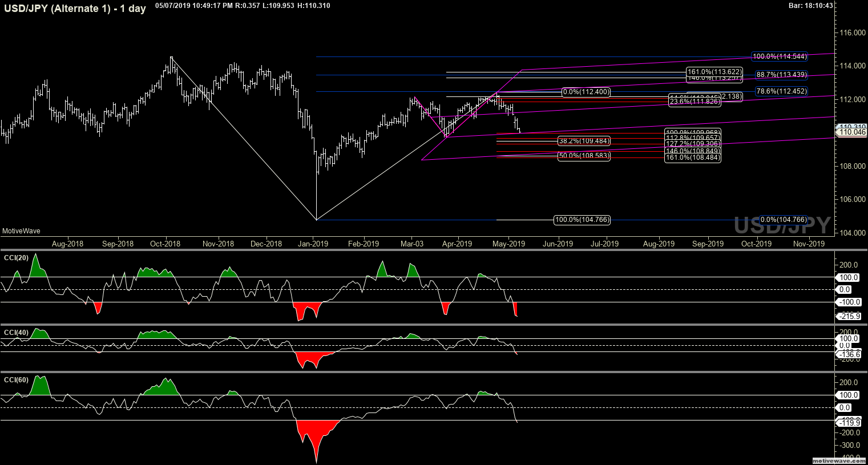Select Dec-2018 on the time axis
The image size is (868, 465).
click(x=266, y=244)
